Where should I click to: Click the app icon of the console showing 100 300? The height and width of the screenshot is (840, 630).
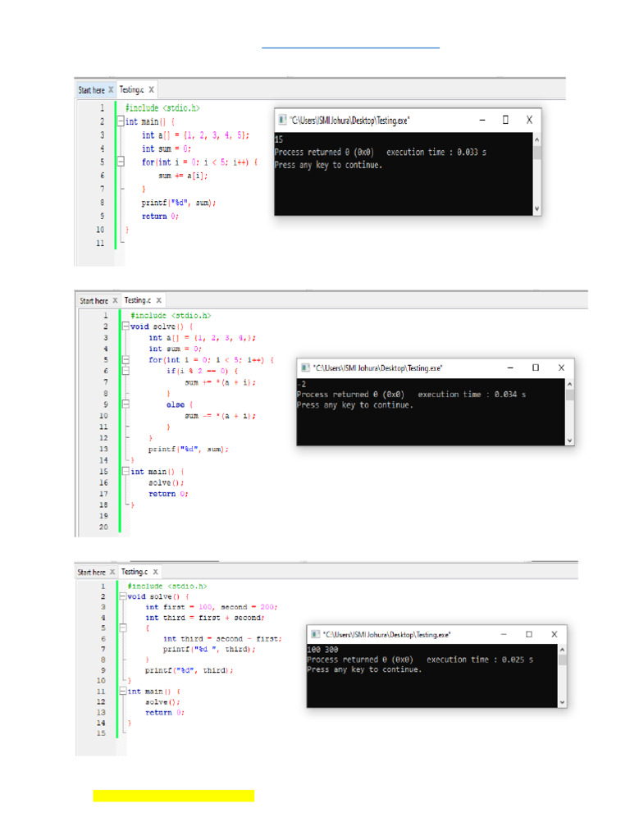tap(316, 634)
